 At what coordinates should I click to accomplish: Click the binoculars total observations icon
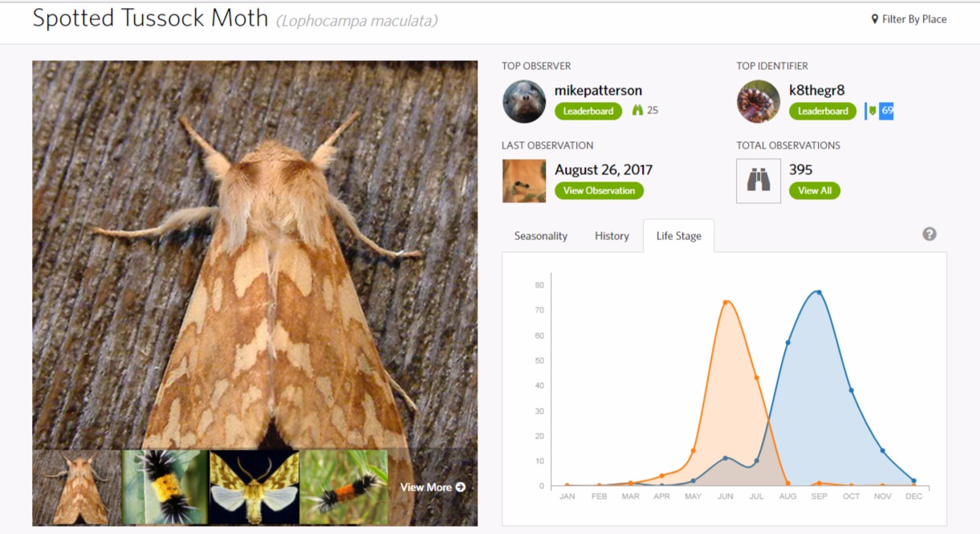click(758, 181)
